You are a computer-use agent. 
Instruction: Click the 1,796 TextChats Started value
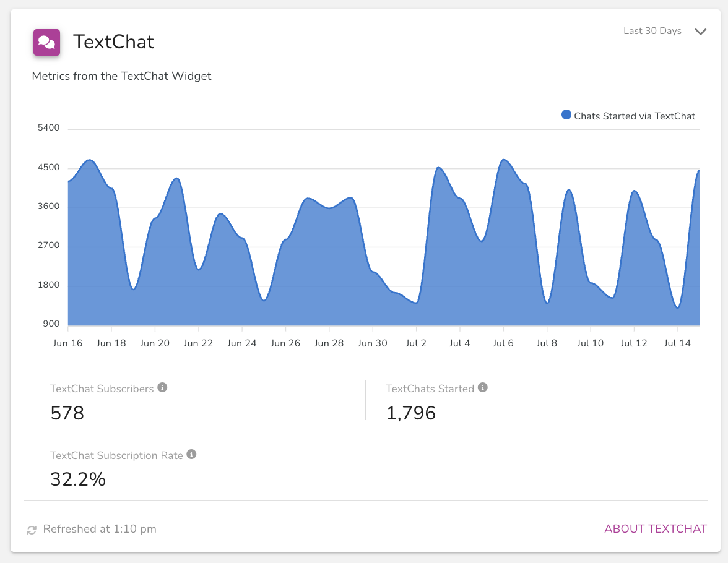(411, 413)
